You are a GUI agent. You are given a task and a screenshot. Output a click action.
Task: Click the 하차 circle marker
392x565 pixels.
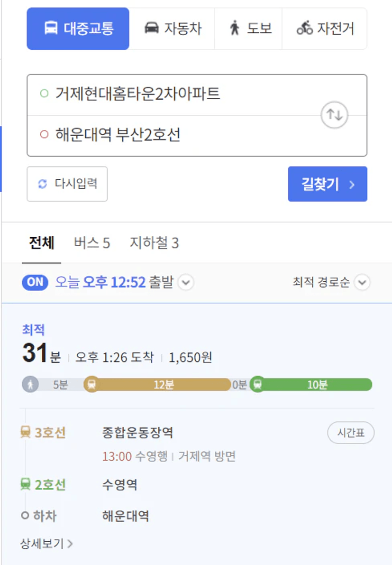(25, 516)
